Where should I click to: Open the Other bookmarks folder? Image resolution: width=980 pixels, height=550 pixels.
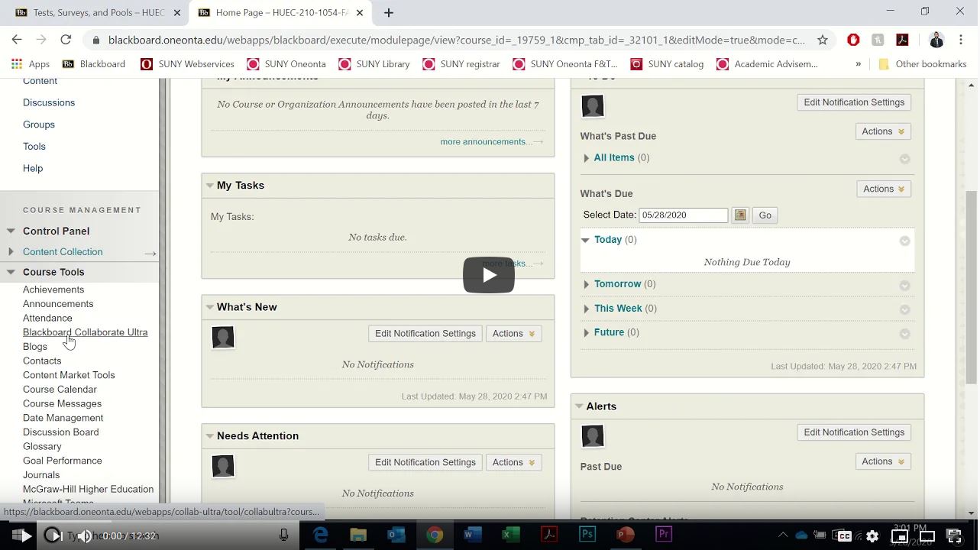coord(922,64)
